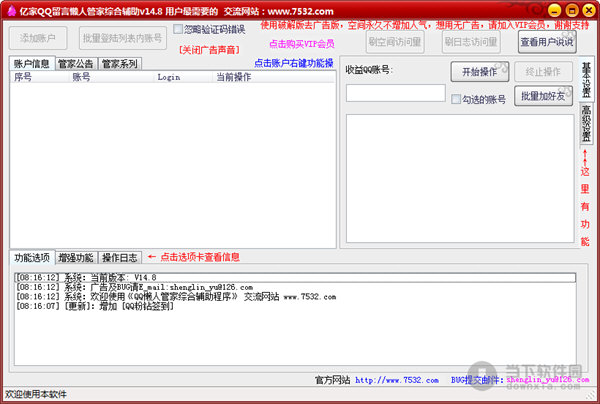Minimize the window with the yellow button
This screenshot has height=404, width=600.
tap(554, 10)
